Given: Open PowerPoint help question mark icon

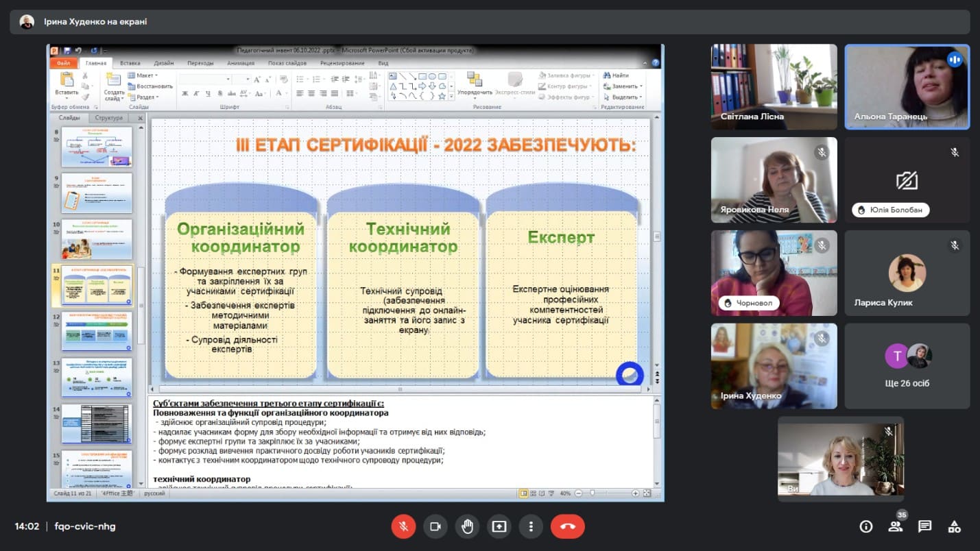Looking at the screenshot, I should pyautogui.click(x=656, y=63).
